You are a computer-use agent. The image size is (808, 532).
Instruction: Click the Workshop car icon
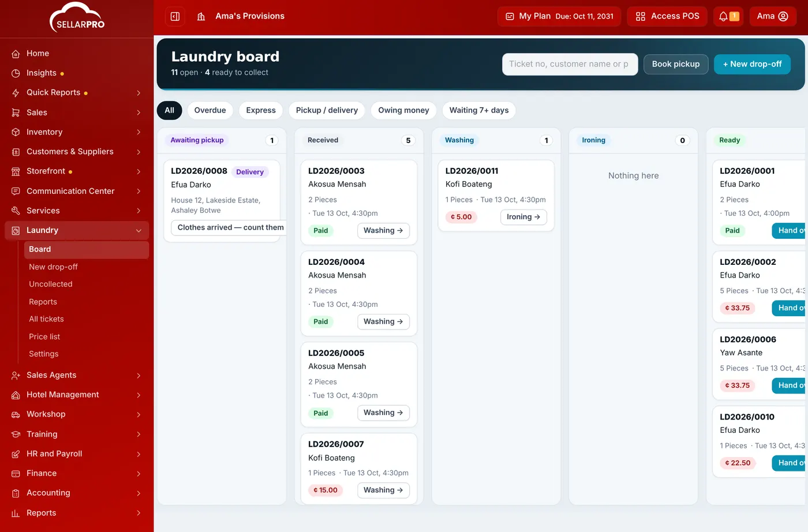pyautogui.click(x=16, y=414)
